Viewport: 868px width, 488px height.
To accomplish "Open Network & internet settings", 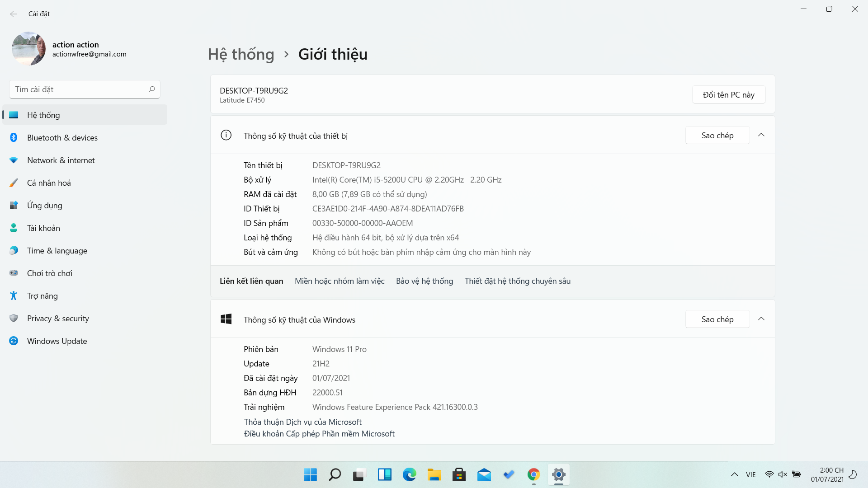I will [85, 160].
